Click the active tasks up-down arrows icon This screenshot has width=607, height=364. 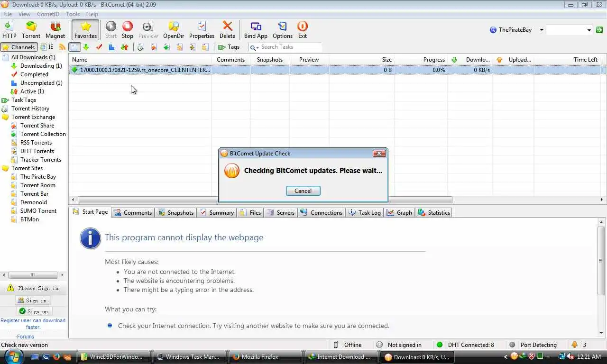[x=124, y=47]
